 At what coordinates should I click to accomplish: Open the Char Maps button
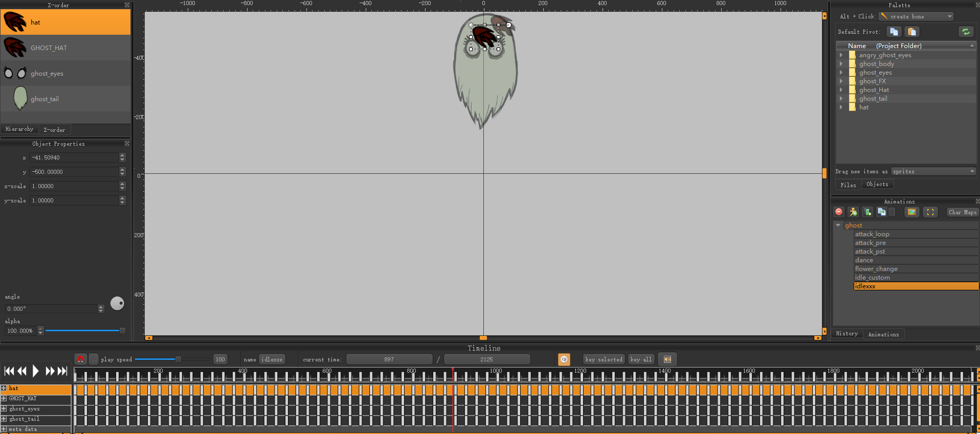click(962, 212)
